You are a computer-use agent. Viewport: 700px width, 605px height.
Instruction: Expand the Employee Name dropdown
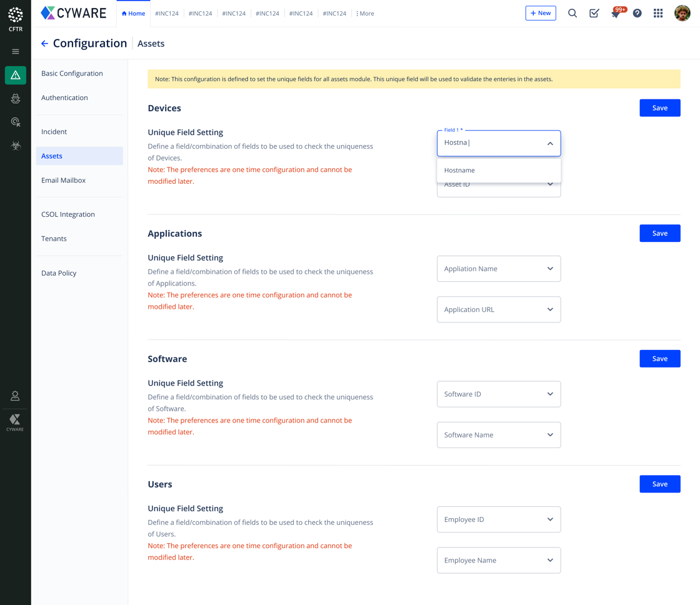[x=498, y=561]
